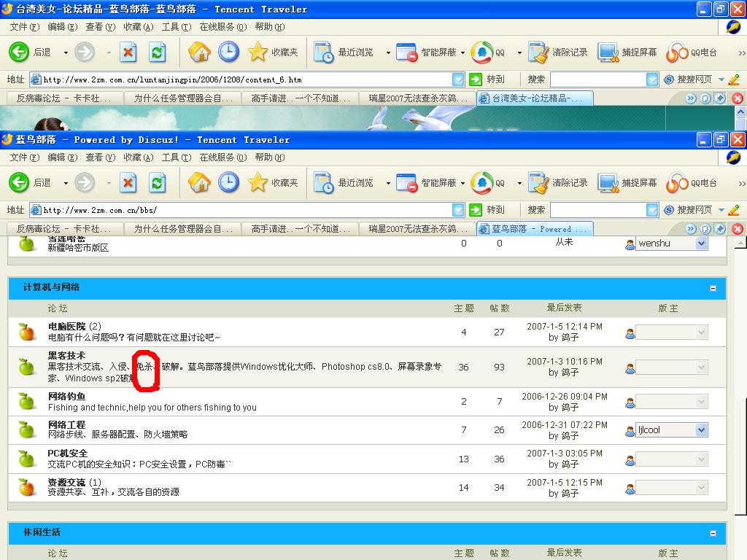Screen dimensions: 747x560
Task: Open 查看(V) menu in front window
Action: (x=101, y=157)
